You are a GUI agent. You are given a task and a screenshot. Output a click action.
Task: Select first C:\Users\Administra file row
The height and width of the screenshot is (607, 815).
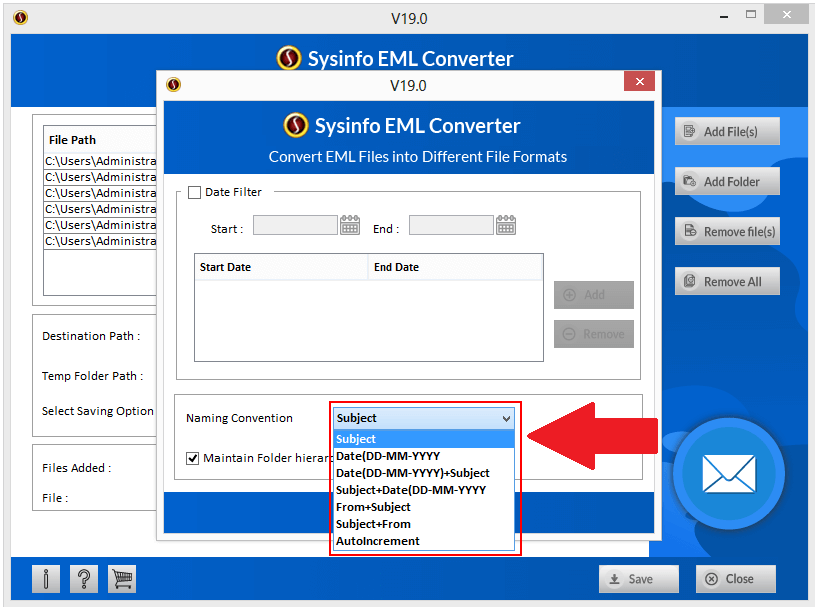100,161
